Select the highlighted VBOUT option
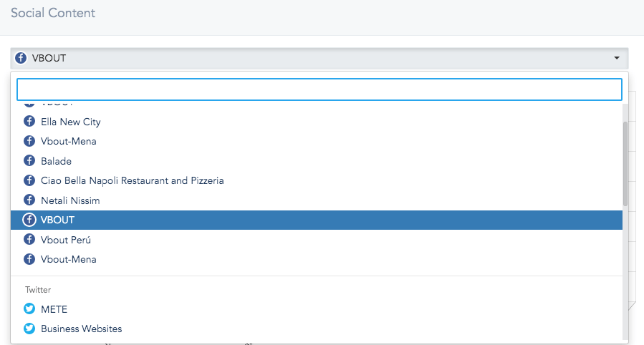The height and width of the screenshot is (345, 644). 316,220
